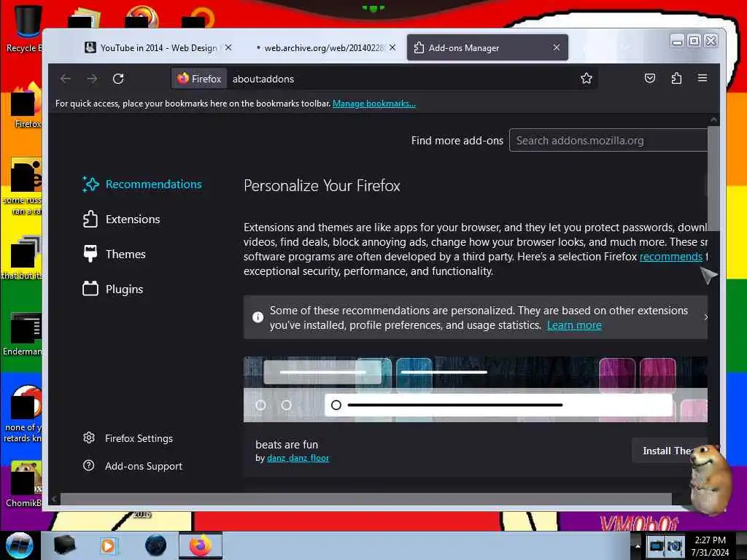
Task: Click the Firefox Settings gear icon
Action: point(88,437)
